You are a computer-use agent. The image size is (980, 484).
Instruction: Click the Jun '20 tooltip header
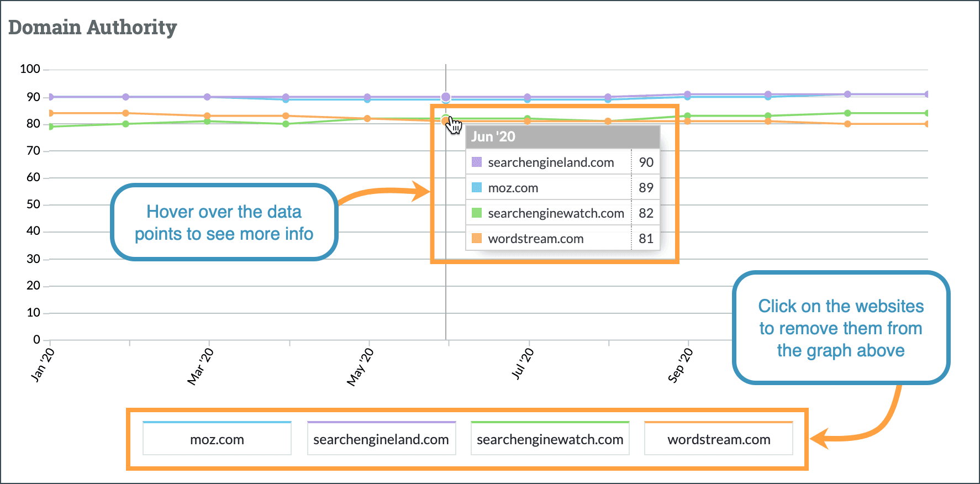(562, 137)
